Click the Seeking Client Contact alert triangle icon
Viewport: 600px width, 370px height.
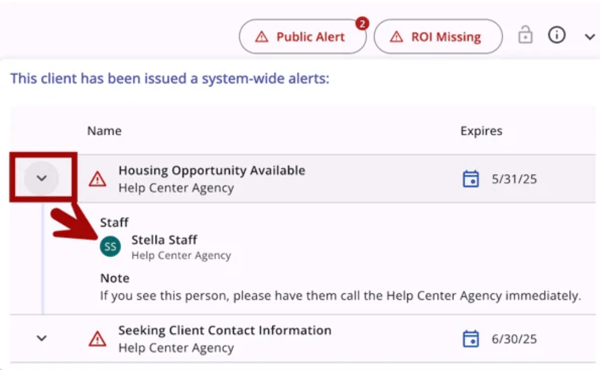tap(98, 339)
